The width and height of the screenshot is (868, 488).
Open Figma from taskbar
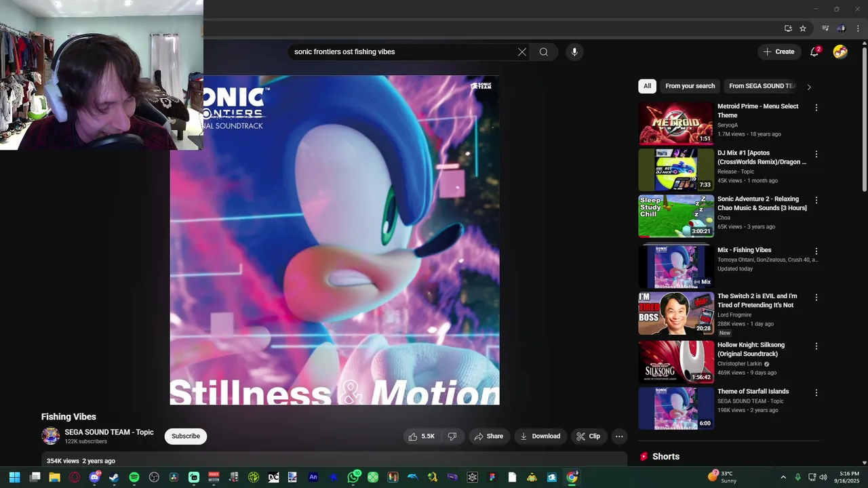[x=492, y=477]
